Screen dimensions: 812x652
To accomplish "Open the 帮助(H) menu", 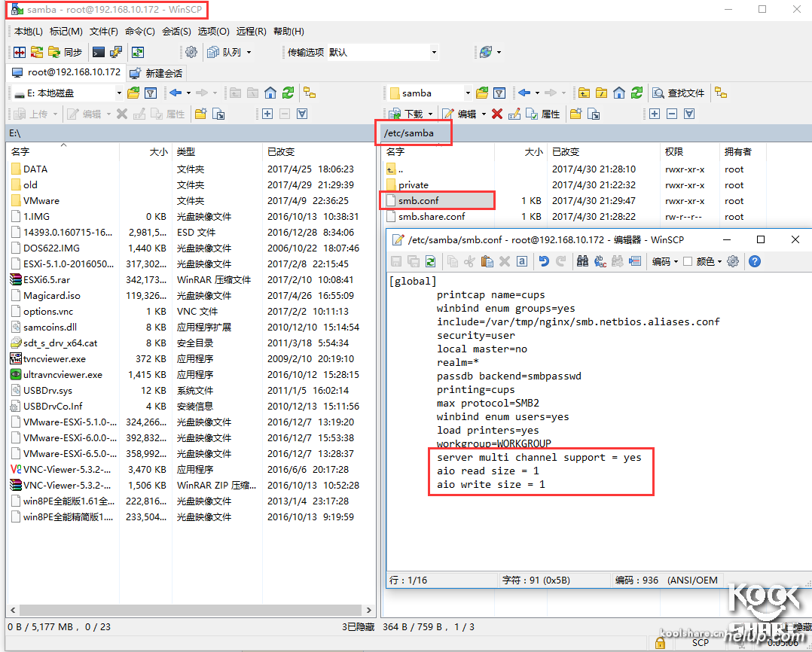I will [x=288, y=32].
